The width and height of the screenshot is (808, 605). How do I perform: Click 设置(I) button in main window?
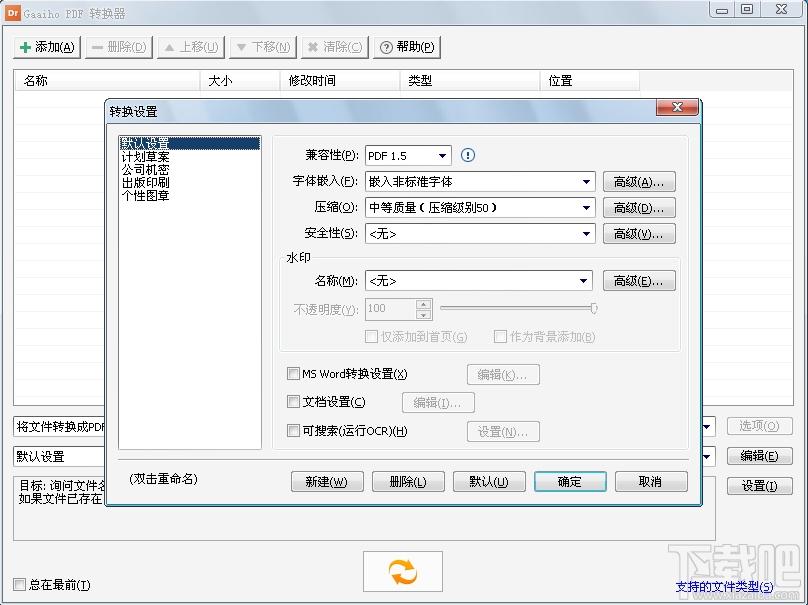click(x=760, y=486)
